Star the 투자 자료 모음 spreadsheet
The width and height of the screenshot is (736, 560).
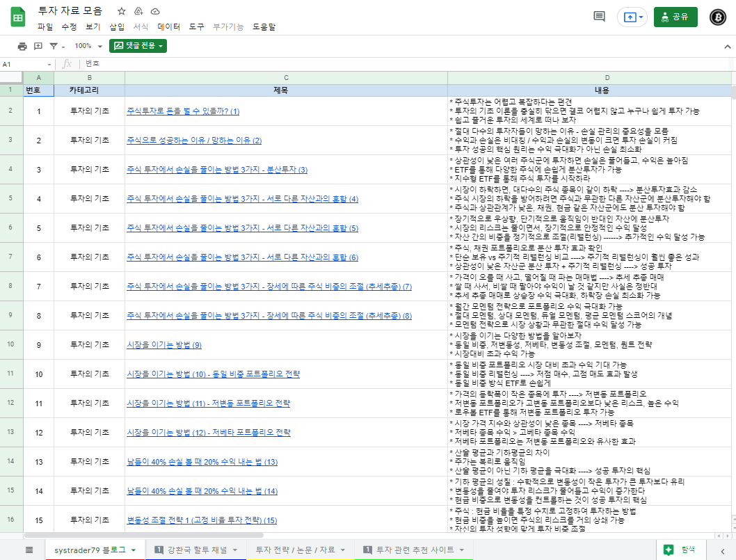click(x=120, y=10)
